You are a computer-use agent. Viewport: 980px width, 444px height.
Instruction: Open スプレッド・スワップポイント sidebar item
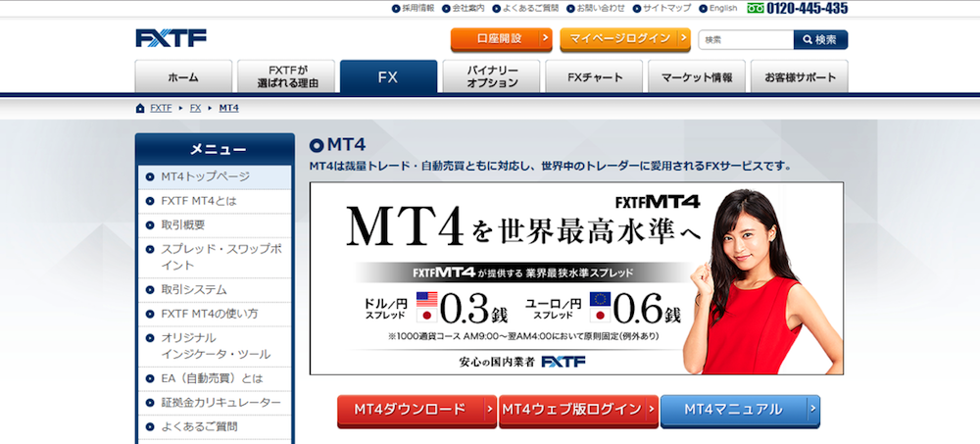[x=215, y=257]
